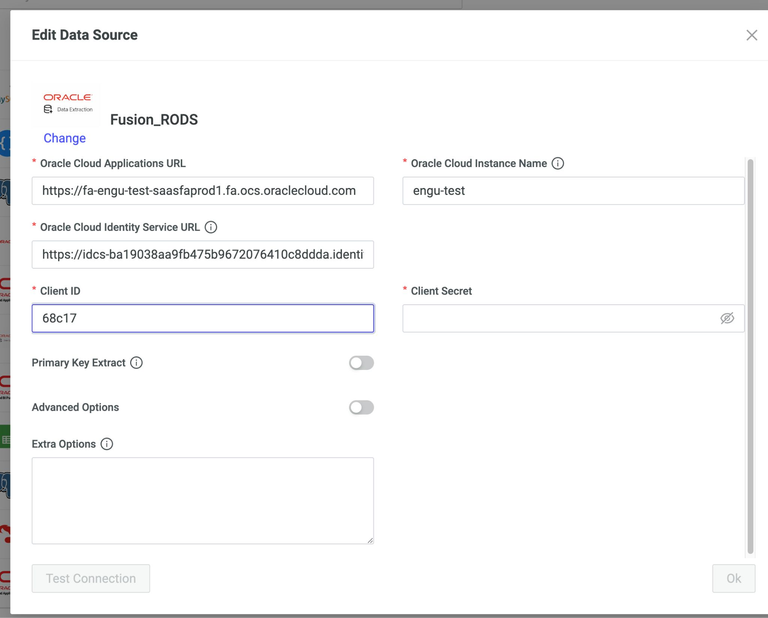Open info tooltip for Primary Key Extract
The width and height of the screenshot is (768, 618).
136,363
